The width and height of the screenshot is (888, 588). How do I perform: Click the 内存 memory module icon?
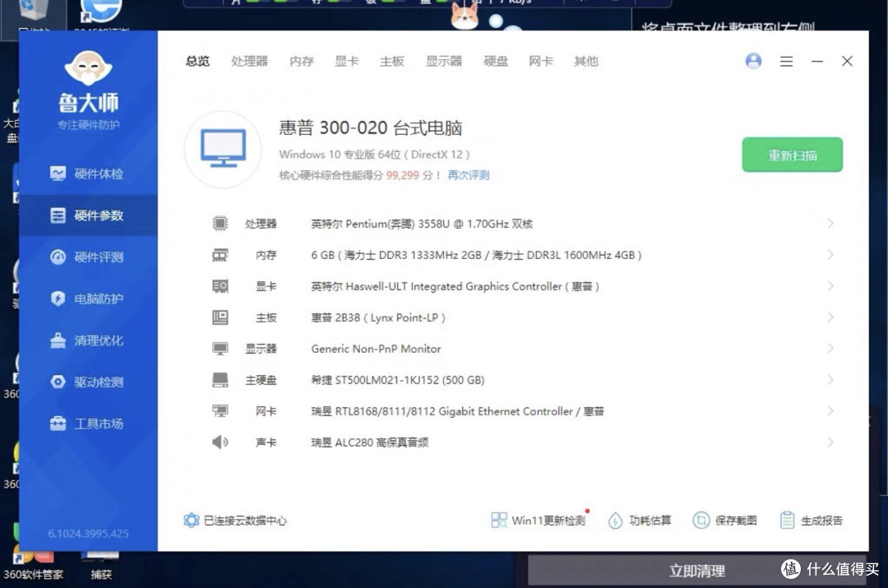pos(220,255)
